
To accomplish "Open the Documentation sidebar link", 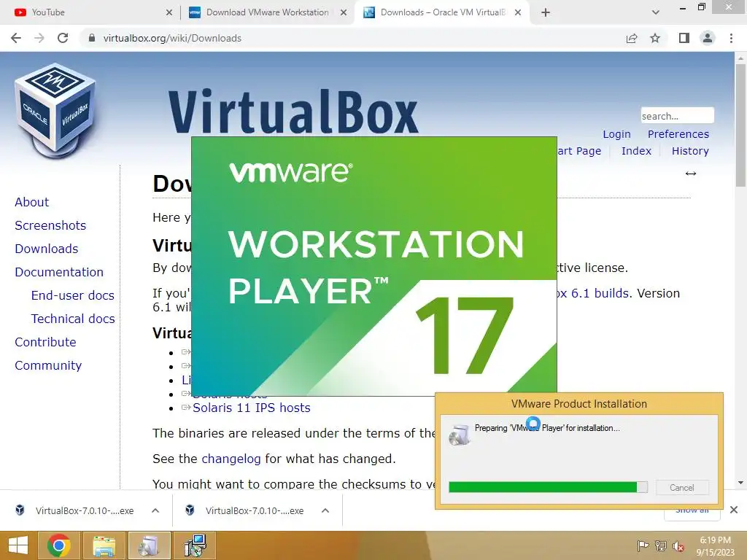I will point(59,272).
